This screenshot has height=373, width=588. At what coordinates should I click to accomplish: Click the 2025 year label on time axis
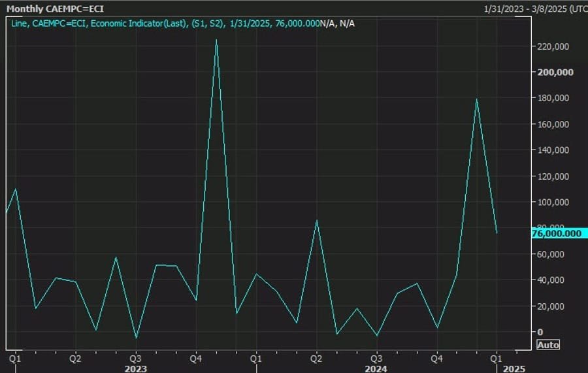[x=513, y=368]
